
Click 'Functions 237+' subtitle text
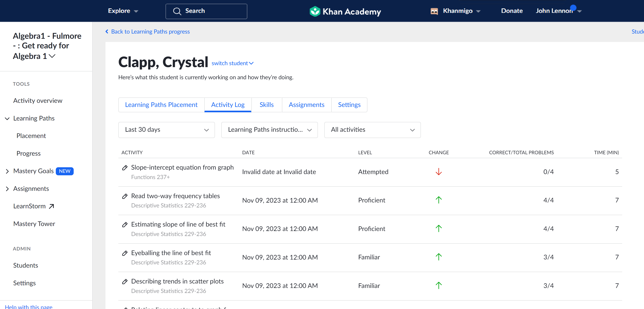click(150, 177)
